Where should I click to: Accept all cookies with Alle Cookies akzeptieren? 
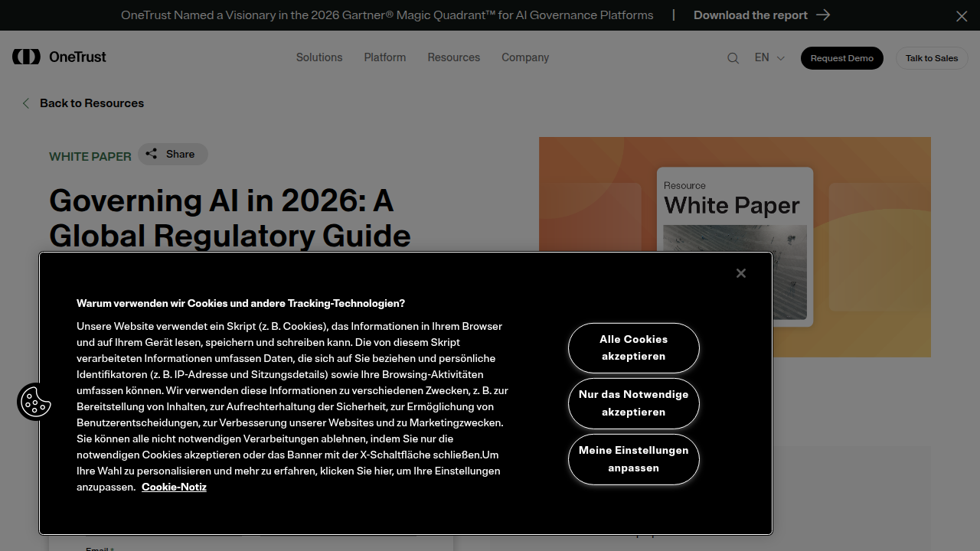634,347
